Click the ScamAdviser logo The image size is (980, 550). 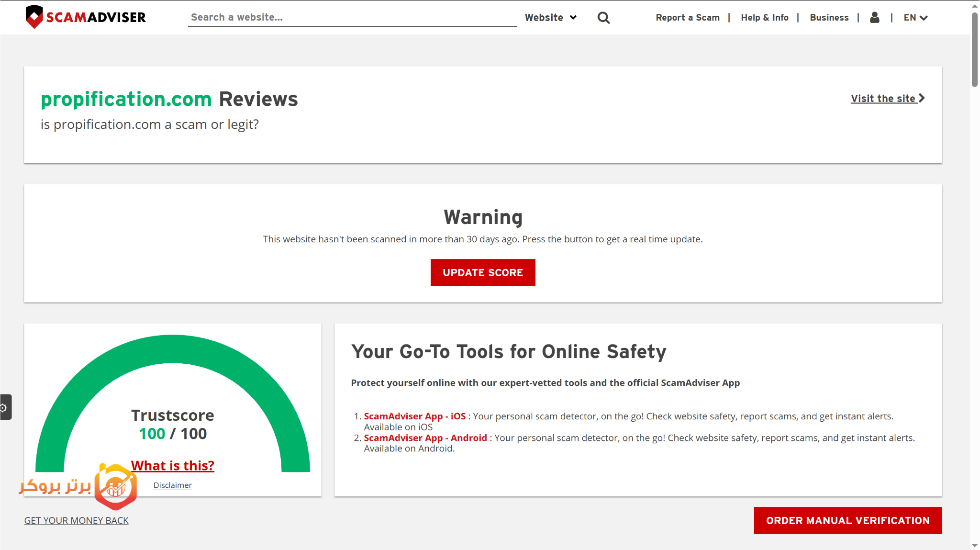(x=86, y=17)
